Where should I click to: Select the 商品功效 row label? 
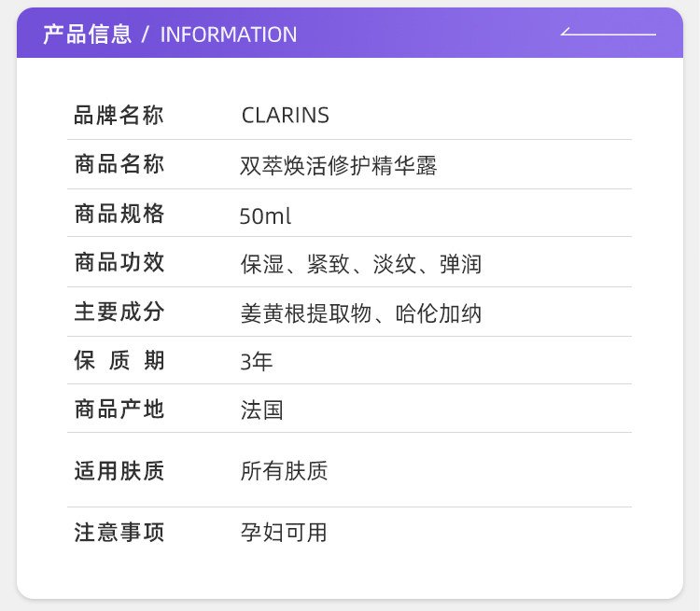click(119, 262)
